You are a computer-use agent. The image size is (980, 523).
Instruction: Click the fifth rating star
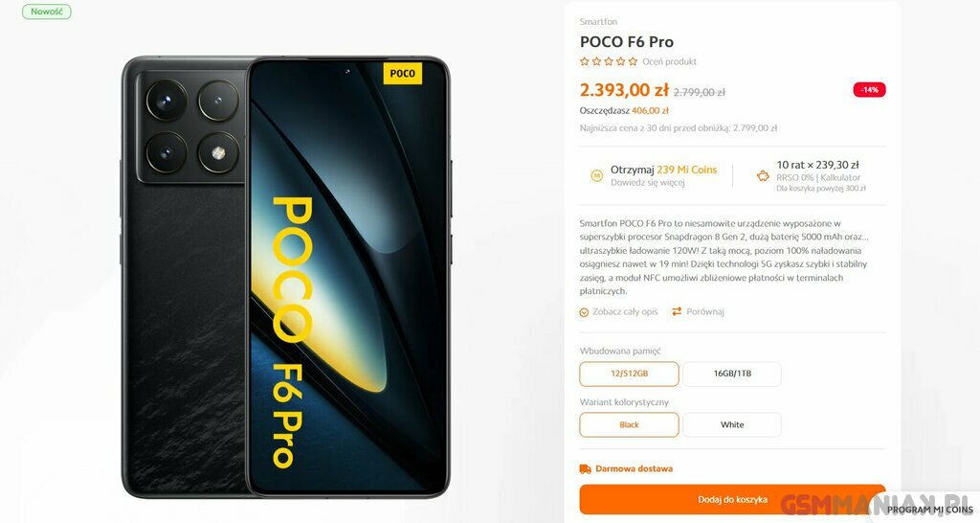[x=633, y=61]
